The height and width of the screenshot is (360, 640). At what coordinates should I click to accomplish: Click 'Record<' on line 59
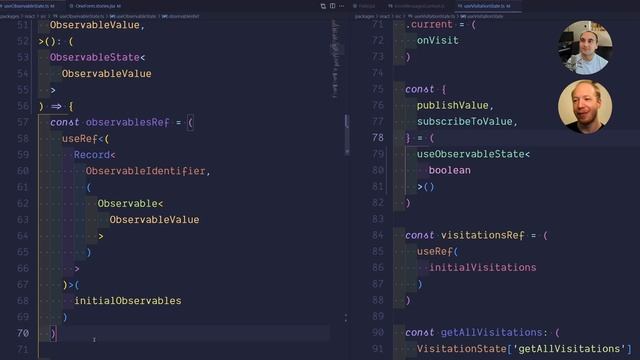click(94, 155)
